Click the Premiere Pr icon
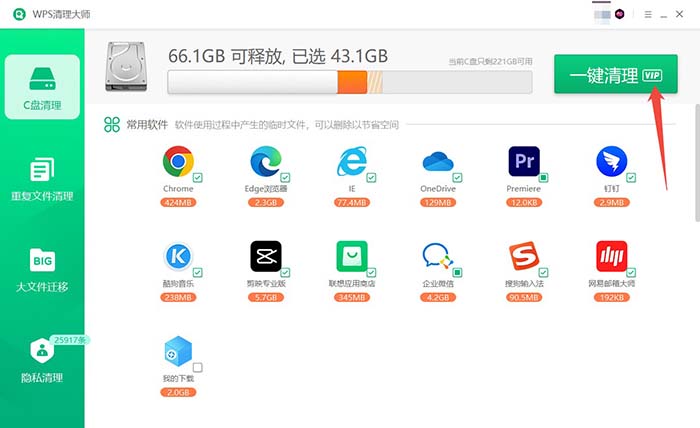Viewport: 700px width, 428px height. (x=524, y=161)
